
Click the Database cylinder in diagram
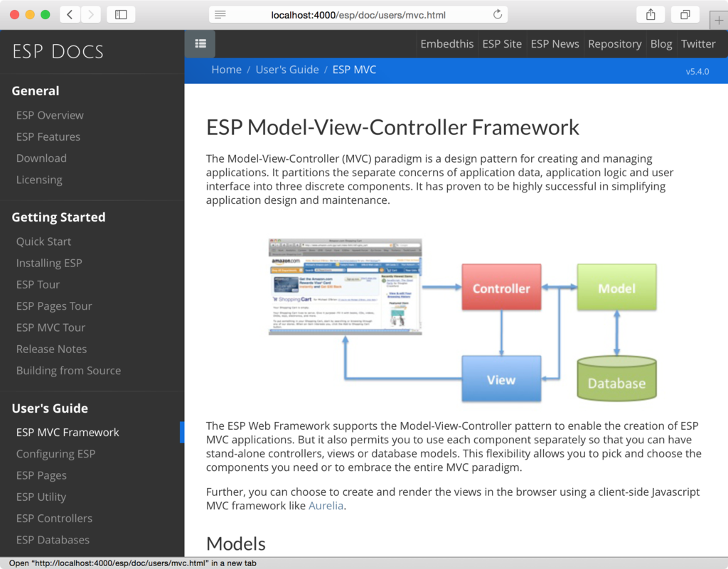click(616, 378)
